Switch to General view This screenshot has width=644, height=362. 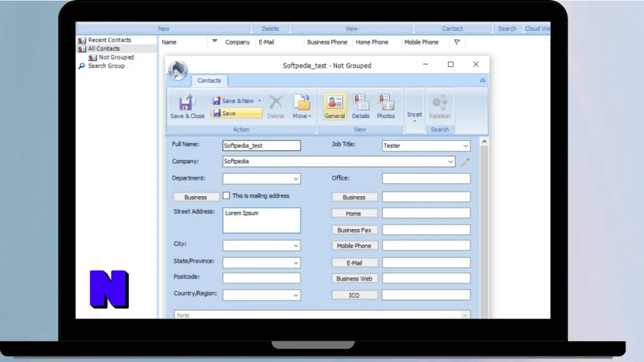coord(335,107)
